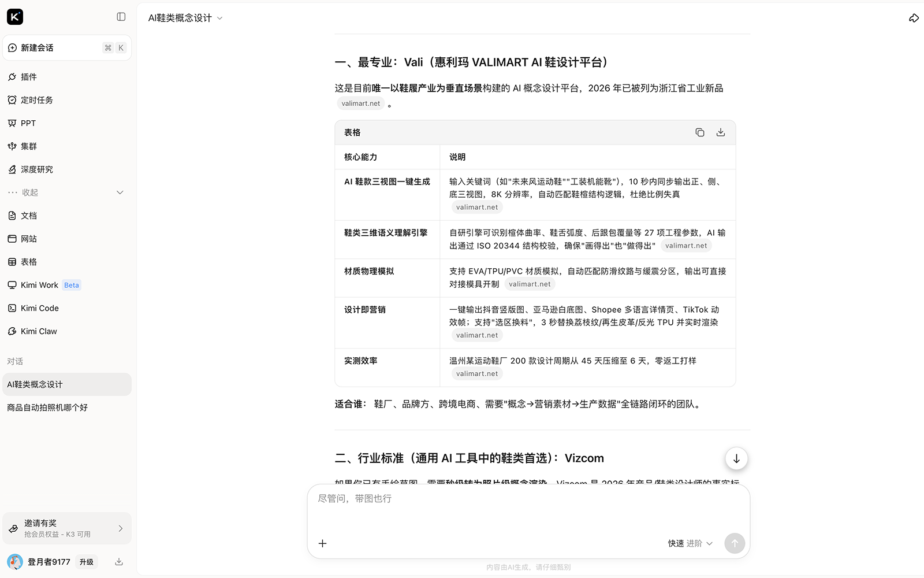Screen dimensions: 924x578
Task: Open the 商品自动拍照机哪个好 conversation
Action: pyautogui.click(x=67, y=407)
